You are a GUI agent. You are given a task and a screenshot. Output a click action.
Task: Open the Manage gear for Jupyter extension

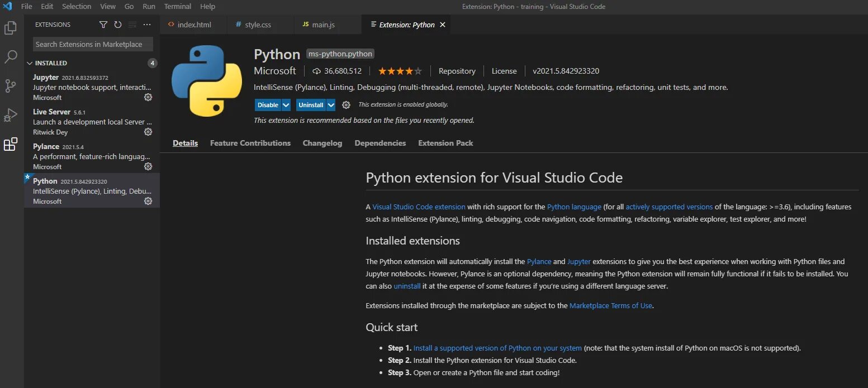pyautogui.click(x=148, y=97)
